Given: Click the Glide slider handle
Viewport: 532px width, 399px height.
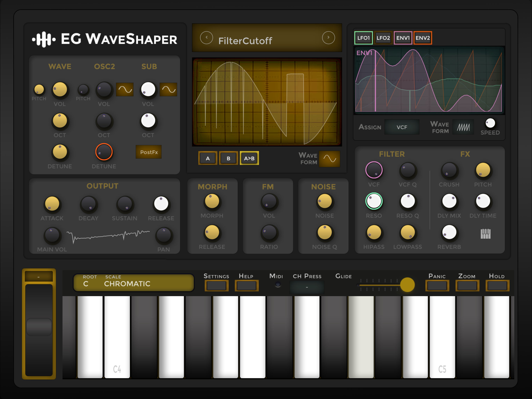Looking at the screenshot, I should [407, 285].
